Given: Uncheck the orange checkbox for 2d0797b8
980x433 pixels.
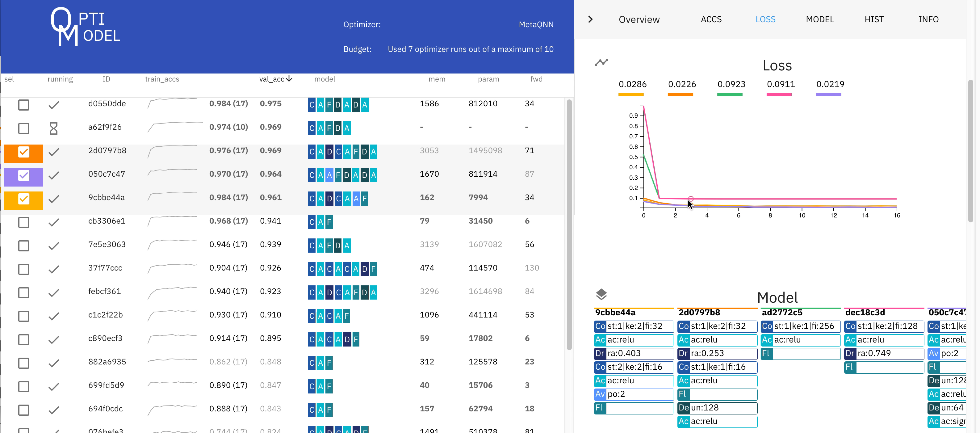Looking at the screenshot, I should click(23, 152).
